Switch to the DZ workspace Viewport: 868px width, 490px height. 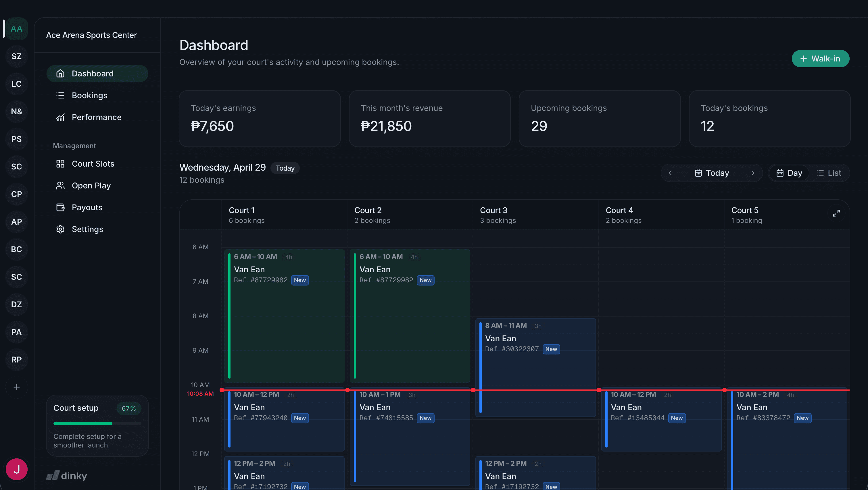click(x=16, y=305)
